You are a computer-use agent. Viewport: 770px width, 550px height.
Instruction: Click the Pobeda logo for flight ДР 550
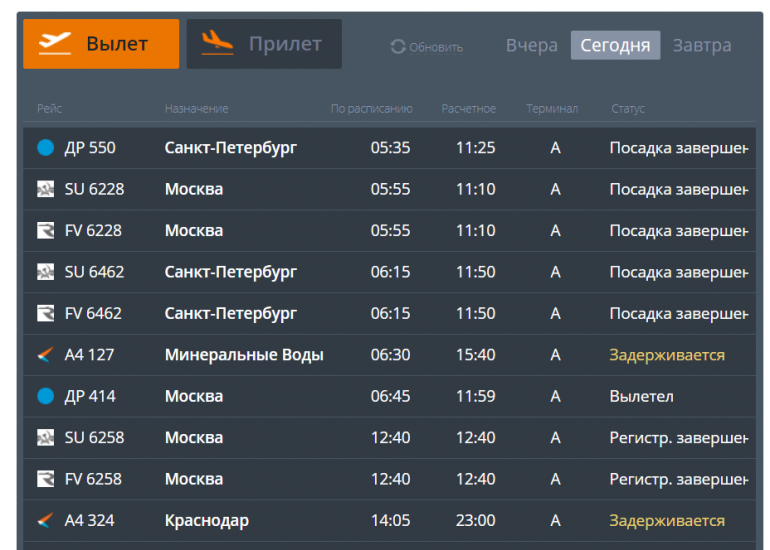click(45, 148)
